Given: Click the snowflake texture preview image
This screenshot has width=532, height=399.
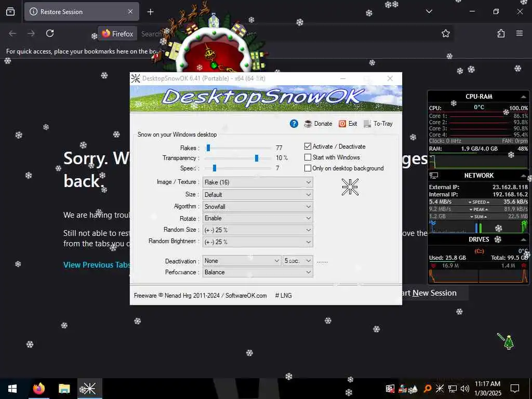Looking at the screenshot, I should [x=350, y=187].
